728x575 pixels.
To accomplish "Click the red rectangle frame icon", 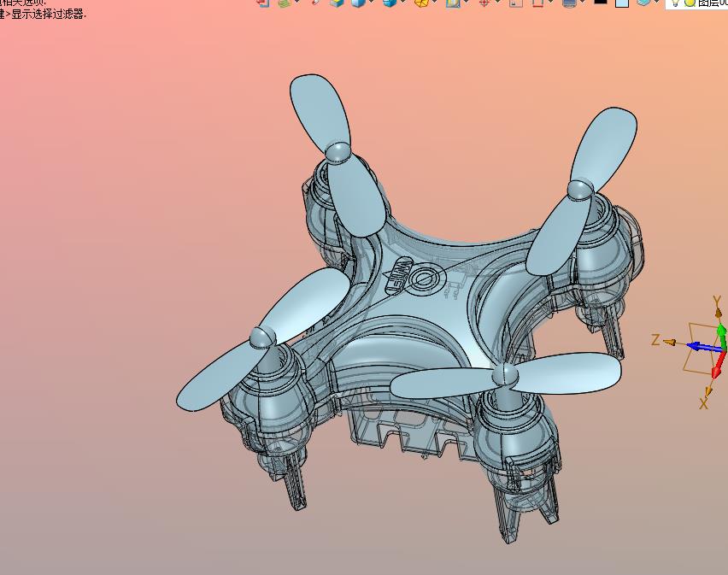I will tap(537, 3).
